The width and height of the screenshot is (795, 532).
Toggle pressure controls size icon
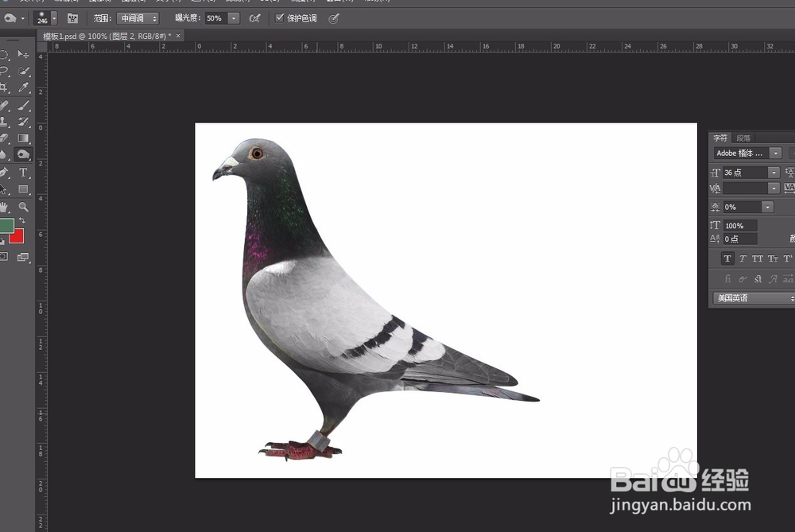333,19
